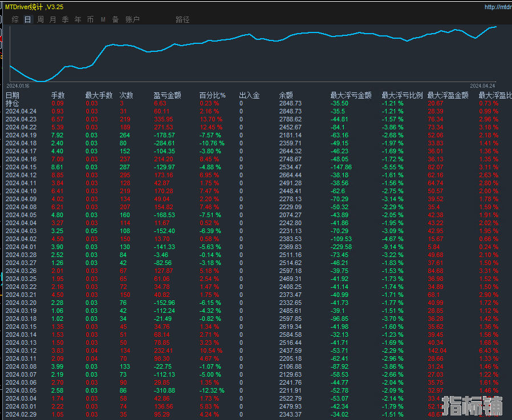This screenshot has height=420, width=512.
Task: Click the 余额 column header
Action: [286, 96]
